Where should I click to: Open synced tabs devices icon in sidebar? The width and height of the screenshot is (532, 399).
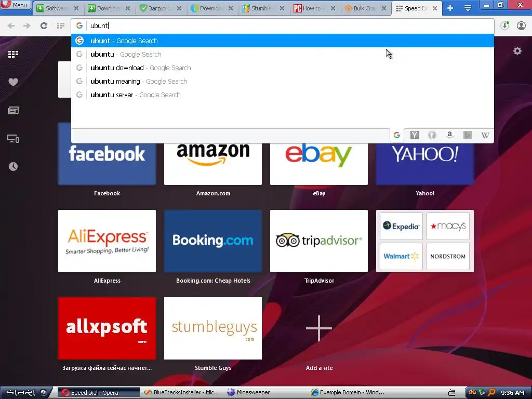point(13,138)
